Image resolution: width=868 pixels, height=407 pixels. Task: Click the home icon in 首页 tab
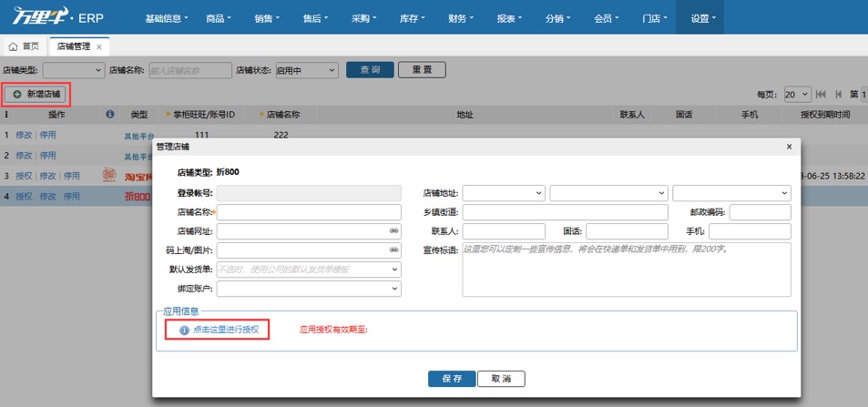pyautogui.click(x=14, y=47)
